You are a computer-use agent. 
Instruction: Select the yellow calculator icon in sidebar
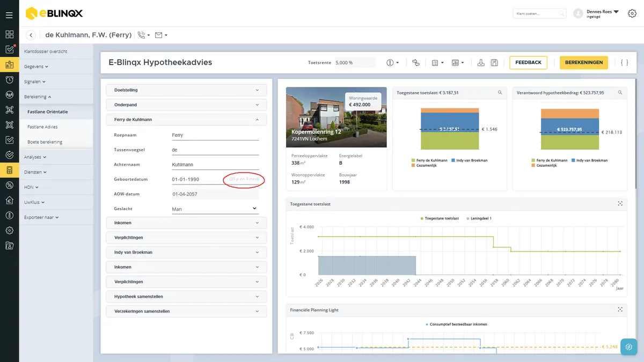coord(9,170)
